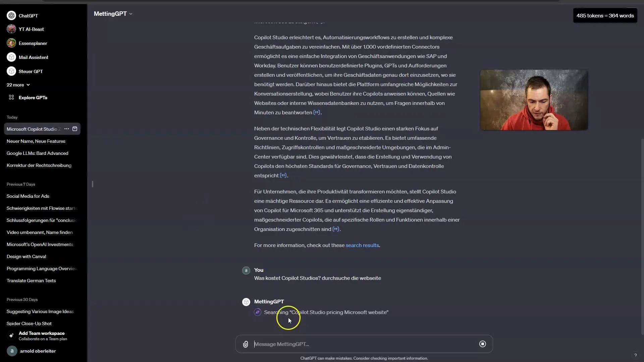Click the first citation reference link [↗]
The height and width of the screenshot is (362, 644).
coord(317,112)
